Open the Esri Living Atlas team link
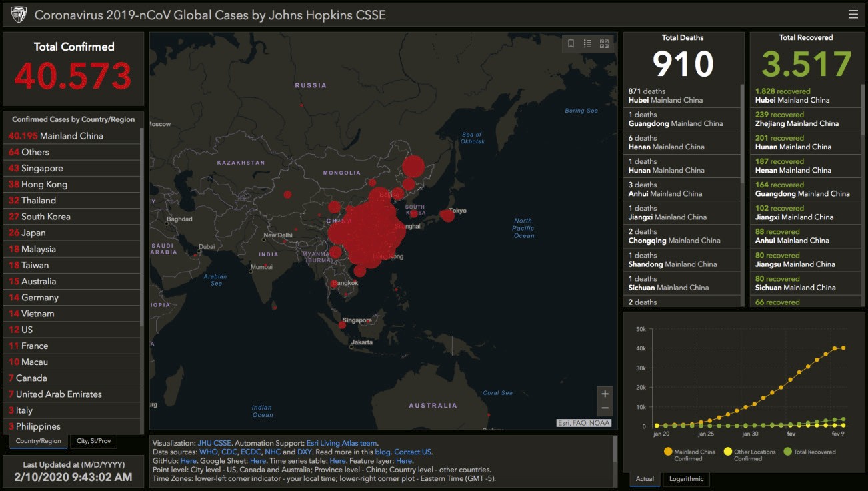This screenshot has height=491, width=868. 341,443
